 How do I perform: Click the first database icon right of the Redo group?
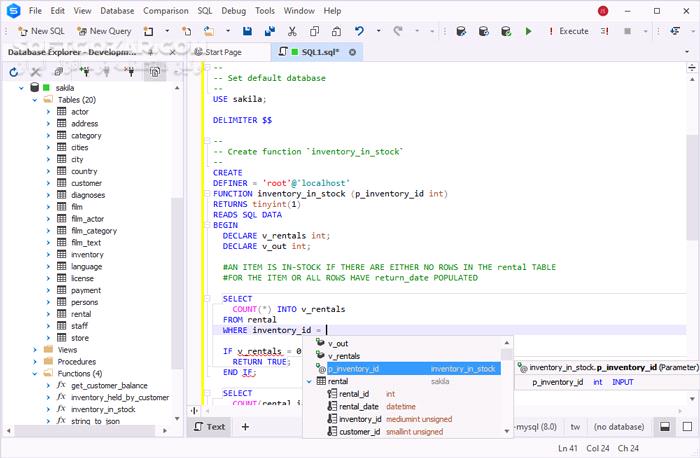[461, 31]
